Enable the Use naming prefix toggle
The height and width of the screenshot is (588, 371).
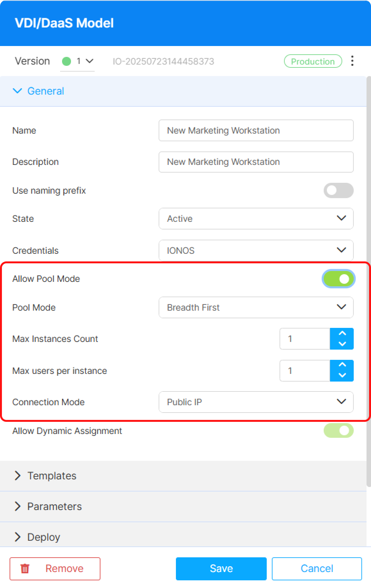(338, 190)
